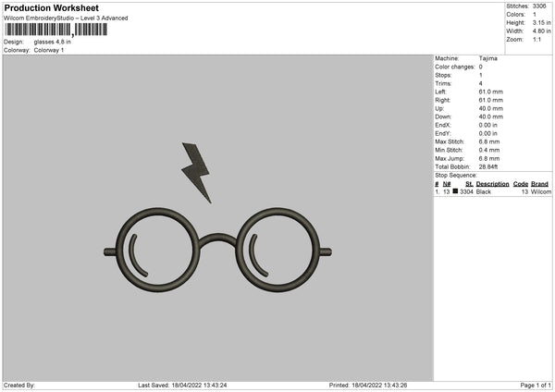Click the 'Brand' column header
Image resolution: width=555 pixels, height=392 pixels.
coord(539,184)
